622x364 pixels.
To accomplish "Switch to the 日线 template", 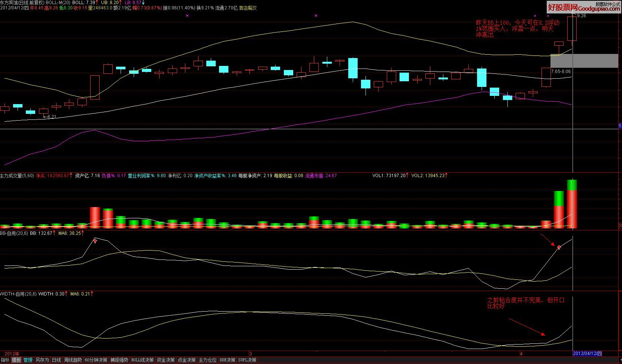I will (57, 360).
